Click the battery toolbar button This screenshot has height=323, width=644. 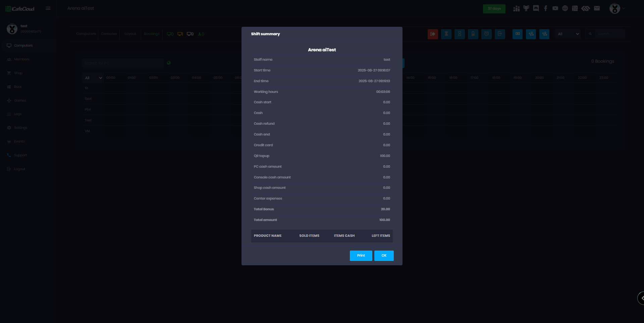[473, 34]
